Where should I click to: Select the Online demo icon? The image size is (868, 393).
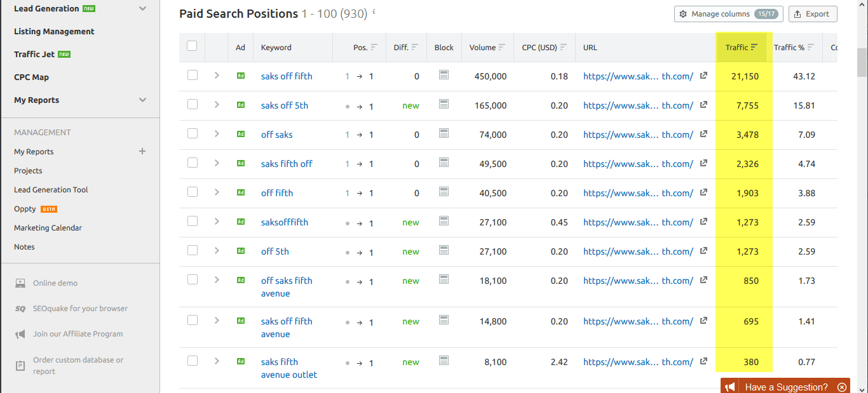click(20, 283)
